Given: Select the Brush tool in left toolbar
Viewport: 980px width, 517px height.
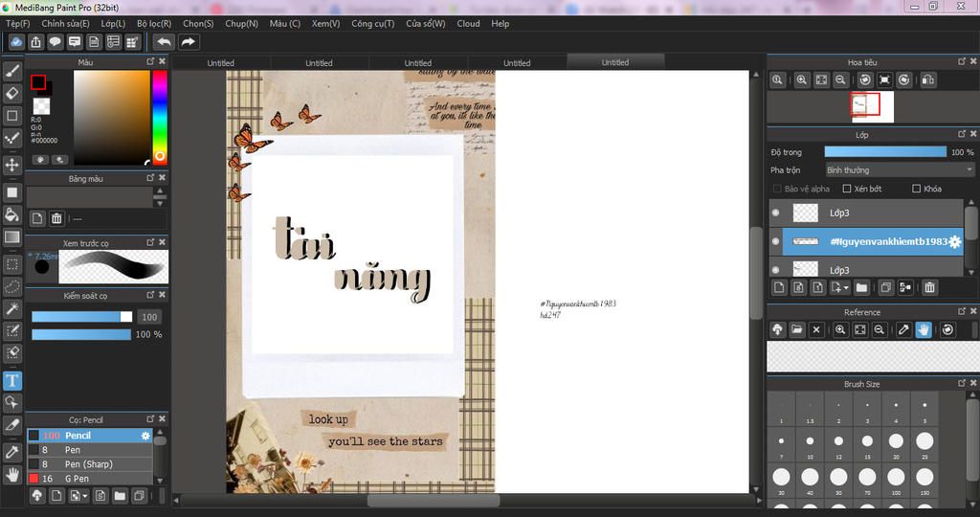Looking at the screenshot, I should coord(11,72).
